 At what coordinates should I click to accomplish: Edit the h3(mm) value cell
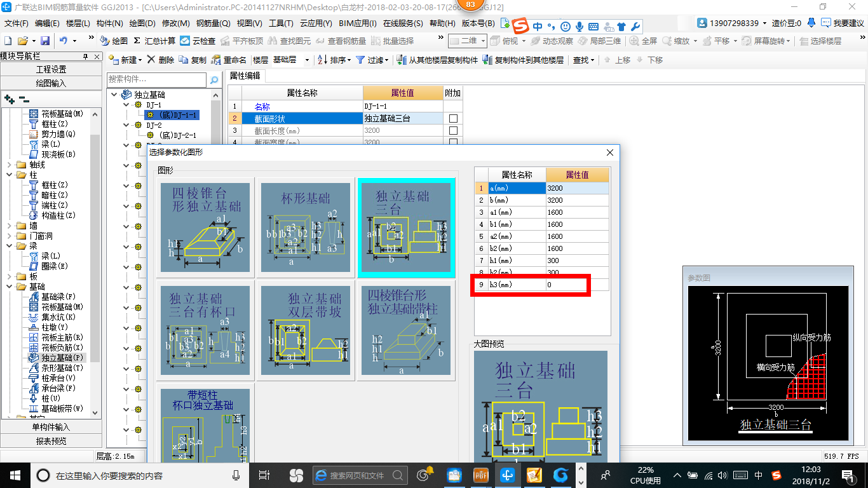[x=577, y=285]
